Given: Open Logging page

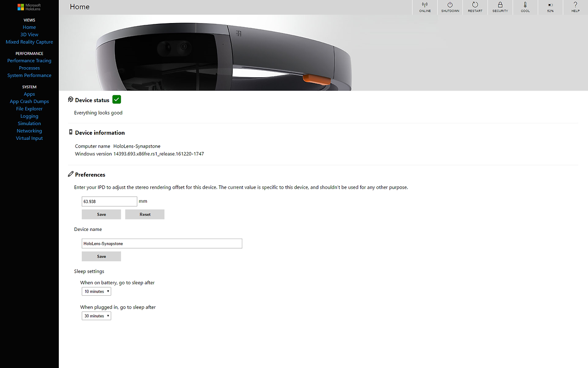Looking at the screenshot, I should (x=29, y=116).
